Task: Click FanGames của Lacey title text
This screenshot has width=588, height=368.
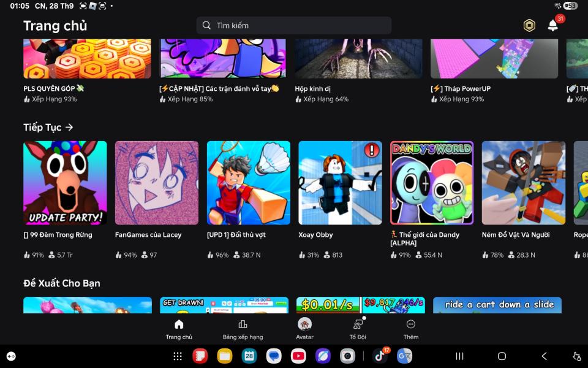Action: 148,235
